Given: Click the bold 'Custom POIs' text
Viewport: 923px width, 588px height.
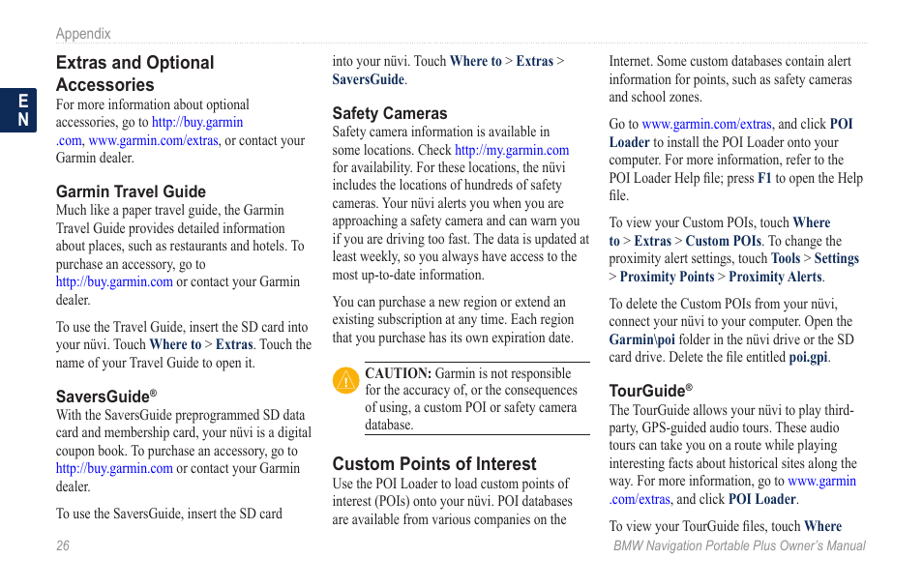Looking at the screenshot, I should click(723, 241).
